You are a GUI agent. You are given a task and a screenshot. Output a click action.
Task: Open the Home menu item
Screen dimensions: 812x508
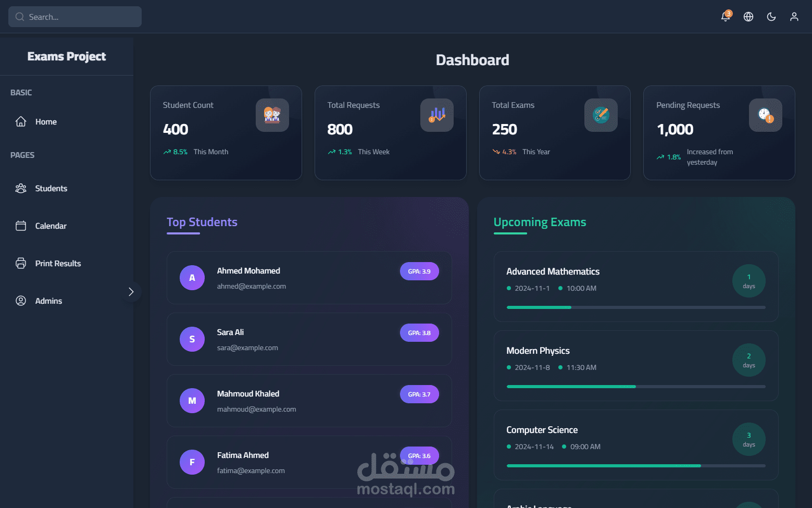pos(67,121)
